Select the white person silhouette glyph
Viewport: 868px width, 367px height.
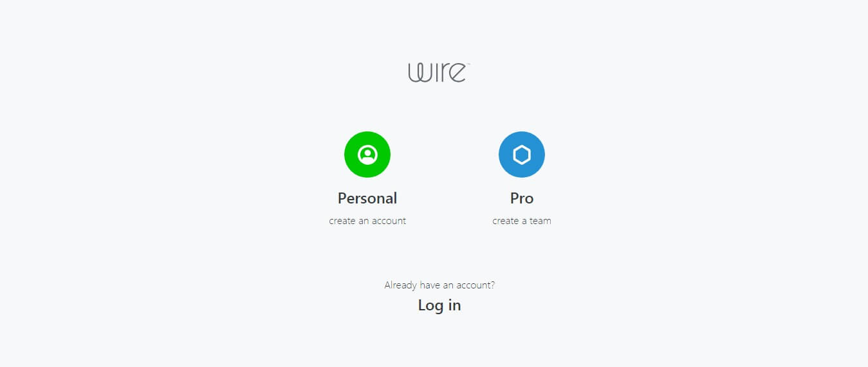pos(367,155)
